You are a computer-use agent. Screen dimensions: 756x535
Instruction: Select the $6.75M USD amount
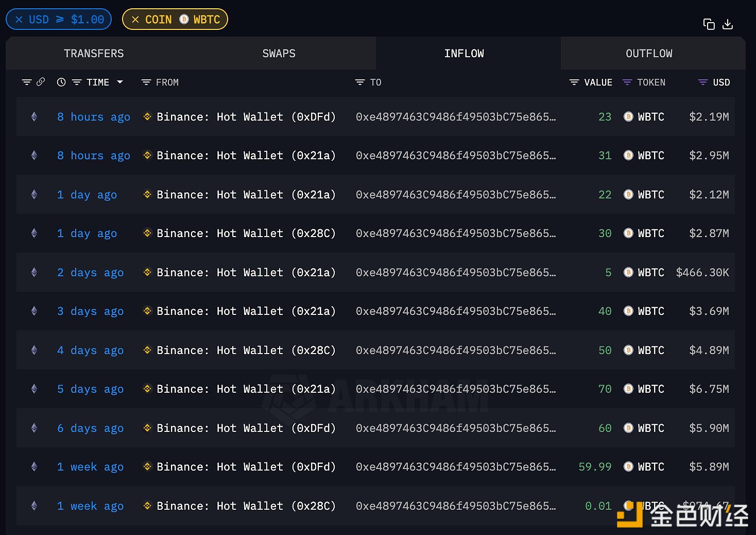point(709,389)
